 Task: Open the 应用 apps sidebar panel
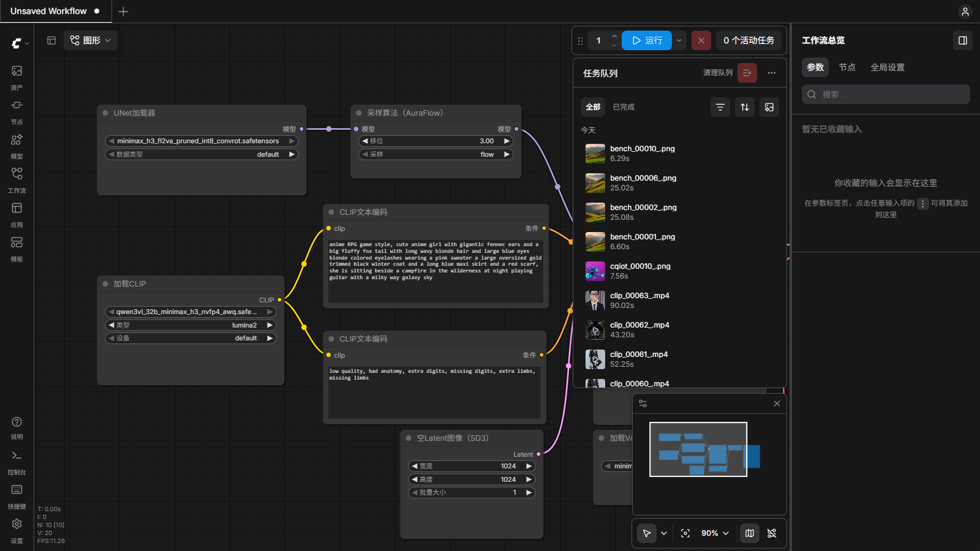(x=17, y=214)
